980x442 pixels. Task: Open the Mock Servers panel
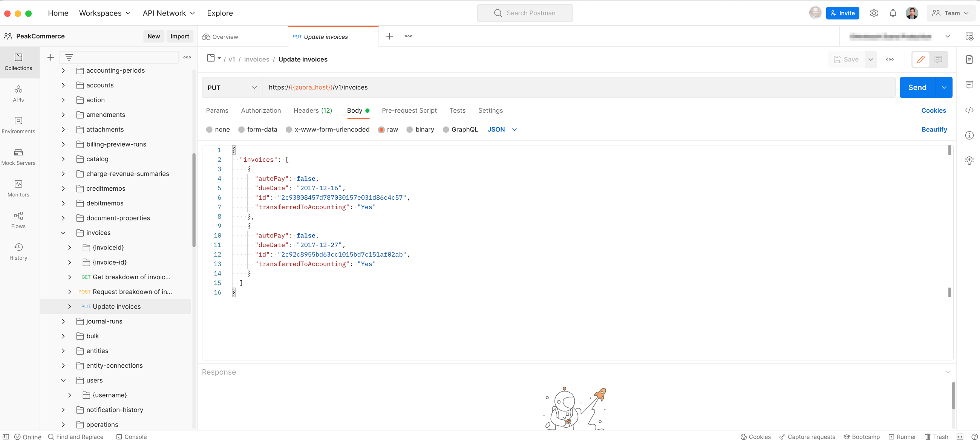18,157
